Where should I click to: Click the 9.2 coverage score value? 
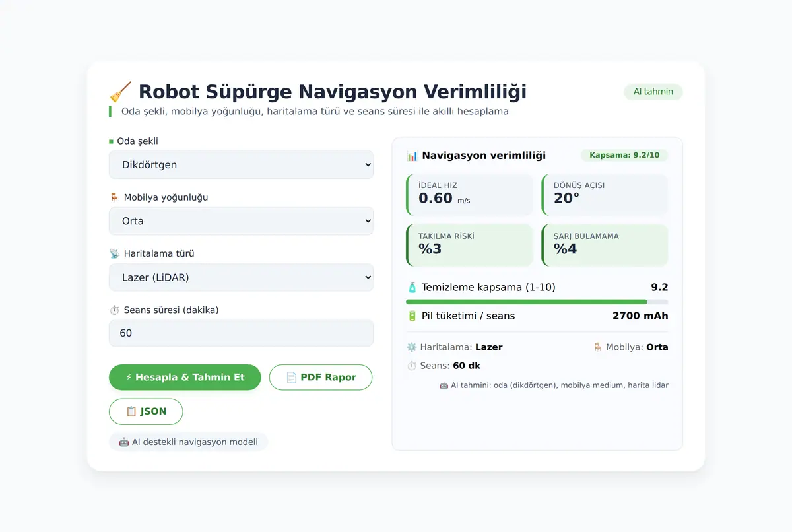(x=659, y=288)
